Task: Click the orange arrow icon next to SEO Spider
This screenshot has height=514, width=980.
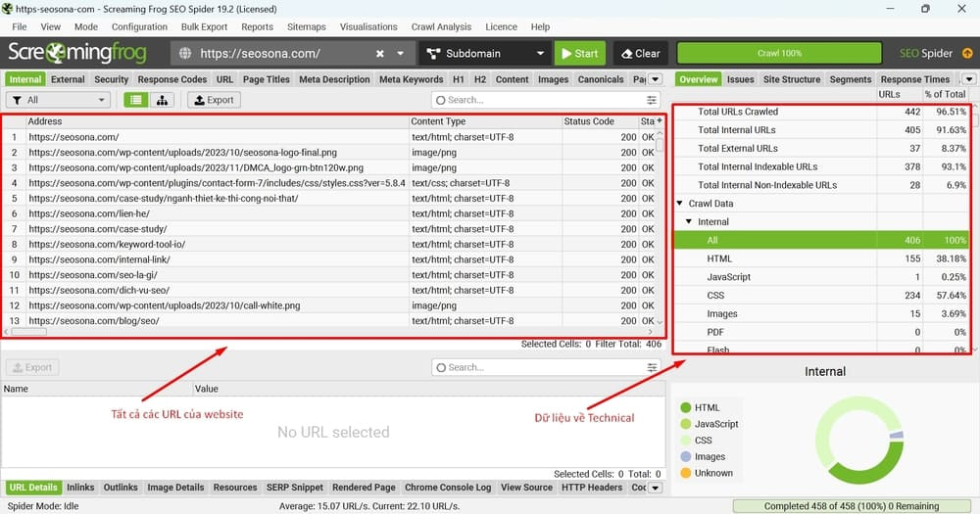Action: 967,53
